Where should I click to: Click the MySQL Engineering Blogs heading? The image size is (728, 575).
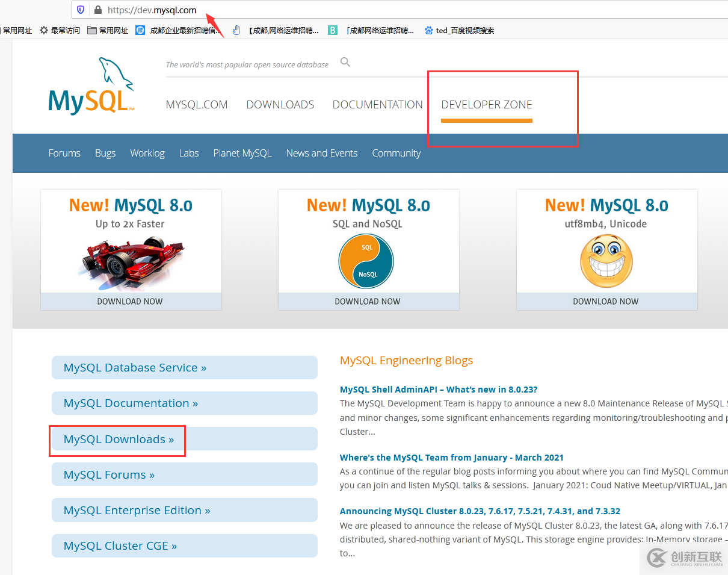[407, 360]
